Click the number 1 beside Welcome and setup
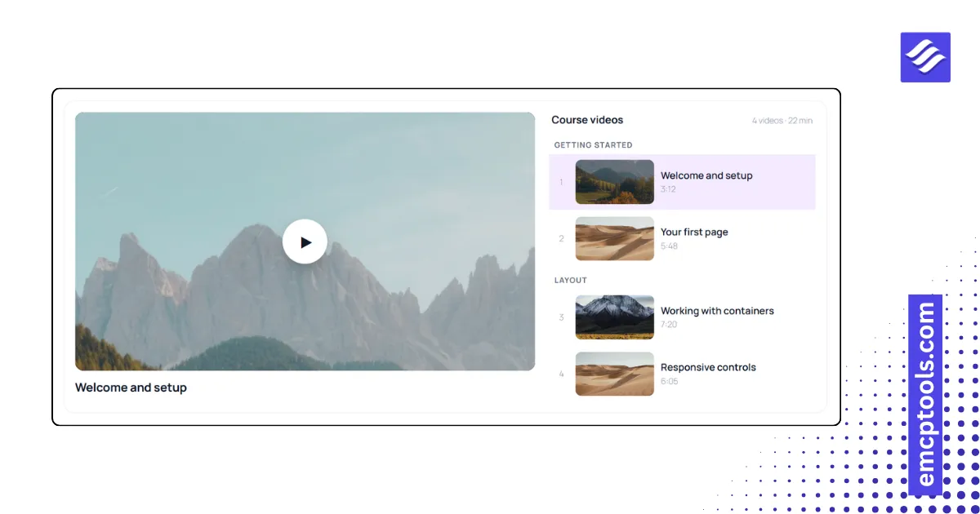Screen dimensions: 980x514 tap(561, 182)
